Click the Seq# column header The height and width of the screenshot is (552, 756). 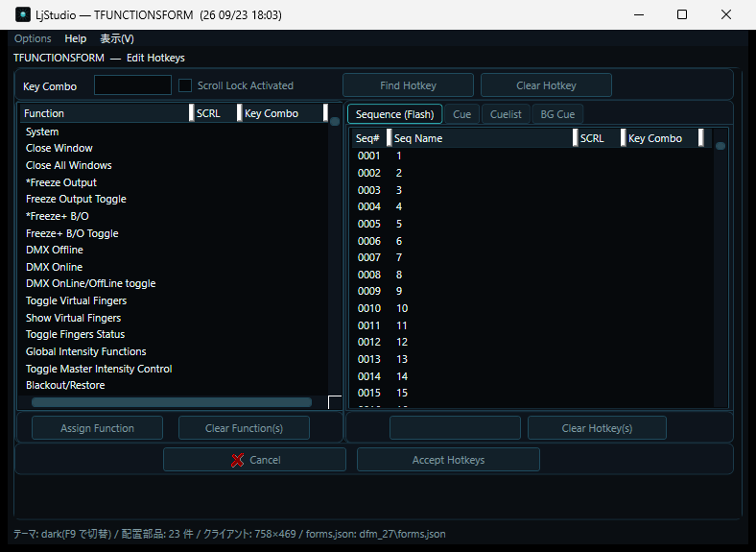click(x=369, y=138)
